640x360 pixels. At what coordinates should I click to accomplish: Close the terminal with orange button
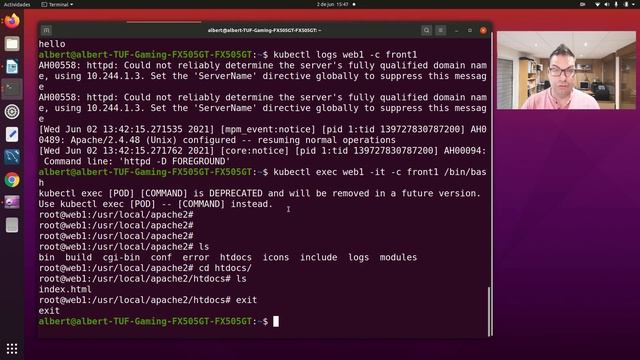pyautogui.click(x=483, y=30)
